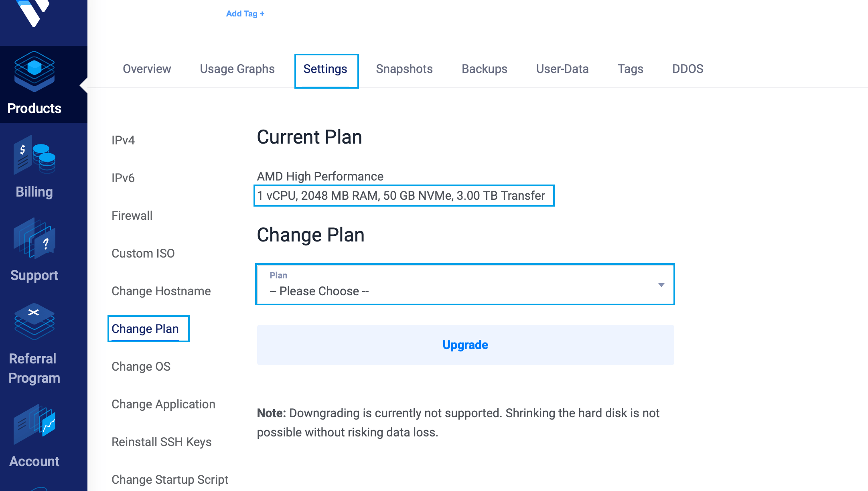Open the Referral Program icon
This screenshot has width=868, height=491.
tap(34, 322)
